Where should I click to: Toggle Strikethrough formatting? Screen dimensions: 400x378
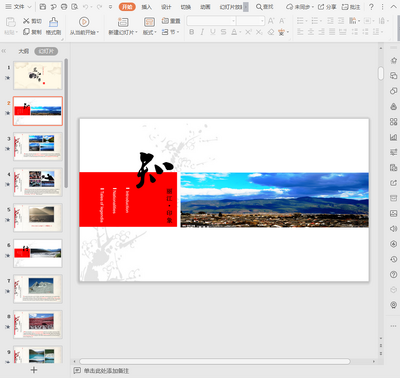(223, 32)
